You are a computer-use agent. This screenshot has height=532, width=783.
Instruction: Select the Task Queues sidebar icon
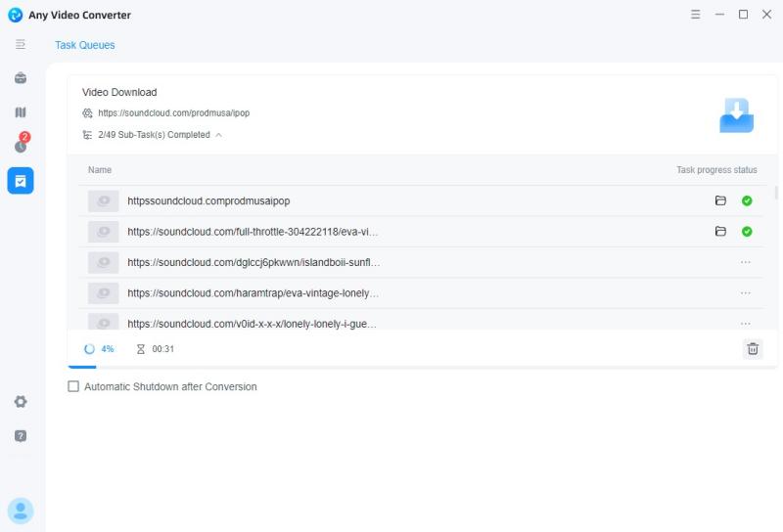[x=21, y=180]
